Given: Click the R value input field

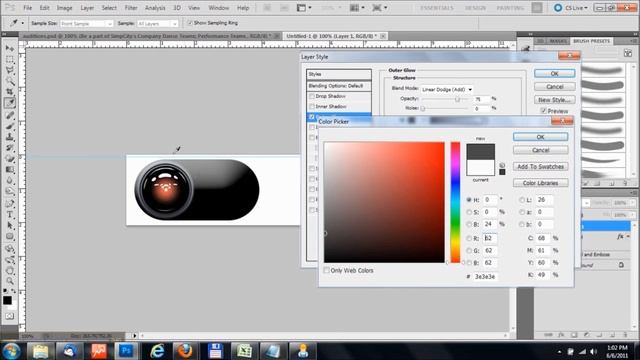Looking at the screenshot, I should [490, 238].
